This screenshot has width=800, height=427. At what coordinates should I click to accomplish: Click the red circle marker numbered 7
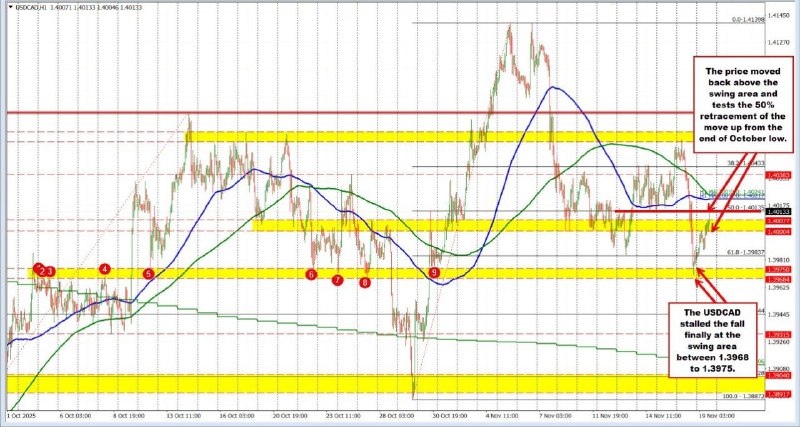click(338, 280)
